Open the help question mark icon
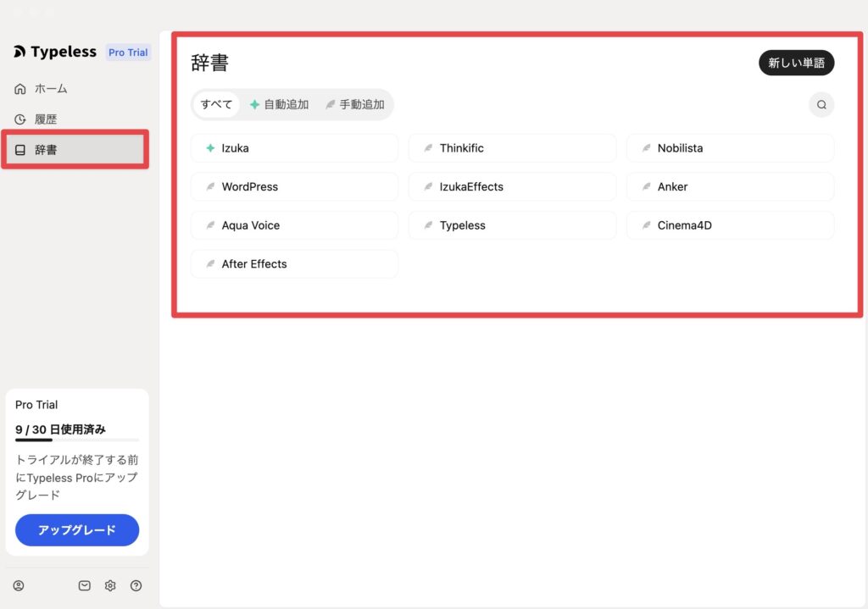 point(136,585)
